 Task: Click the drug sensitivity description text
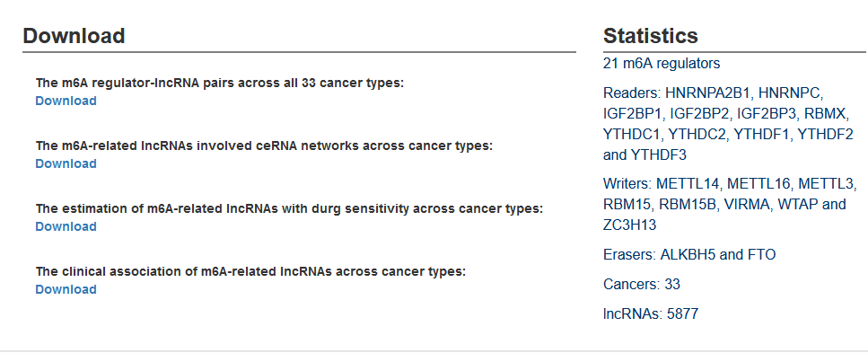coord(289,209)
